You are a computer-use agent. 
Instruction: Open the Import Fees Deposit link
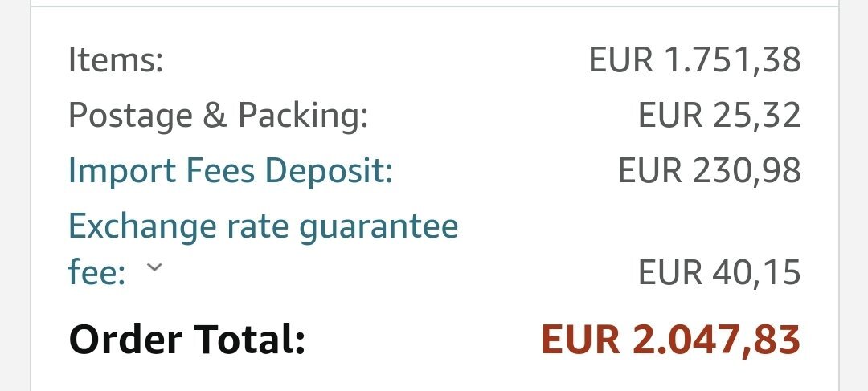(x=230, y=170)
